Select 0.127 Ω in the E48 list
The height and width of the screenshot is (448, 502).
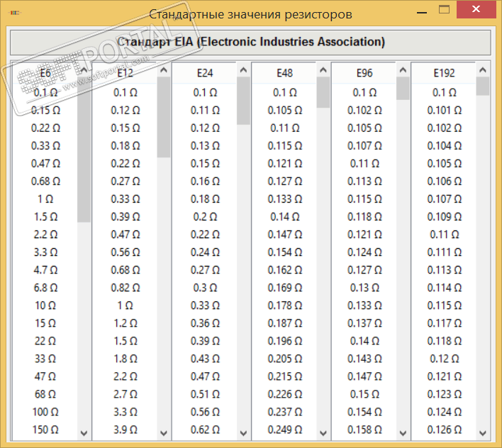[284, 181]
